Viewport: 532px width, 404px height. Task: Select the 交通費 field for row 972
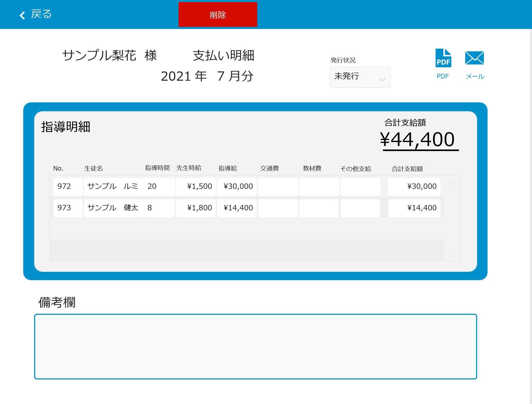(277, 186)
